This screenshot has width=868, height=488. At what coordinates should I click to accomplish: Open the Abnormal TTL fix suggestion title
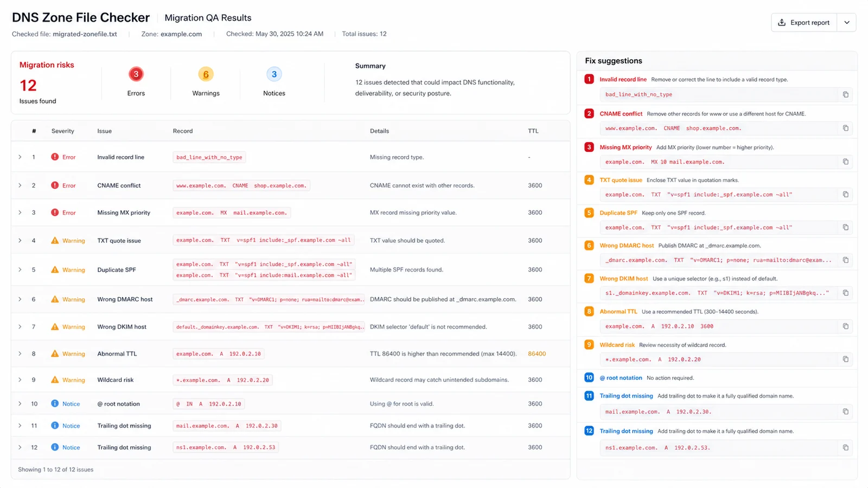click(x=618, y=312)
